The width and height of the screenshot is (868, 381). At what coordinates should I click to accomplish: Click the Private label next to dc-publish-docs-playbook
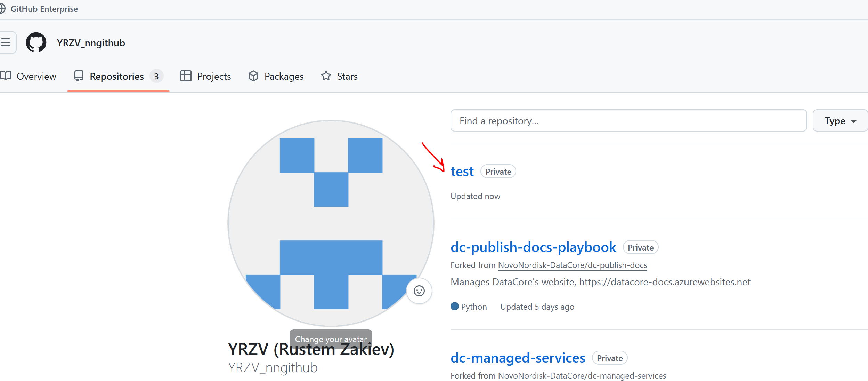coord(641,247)
